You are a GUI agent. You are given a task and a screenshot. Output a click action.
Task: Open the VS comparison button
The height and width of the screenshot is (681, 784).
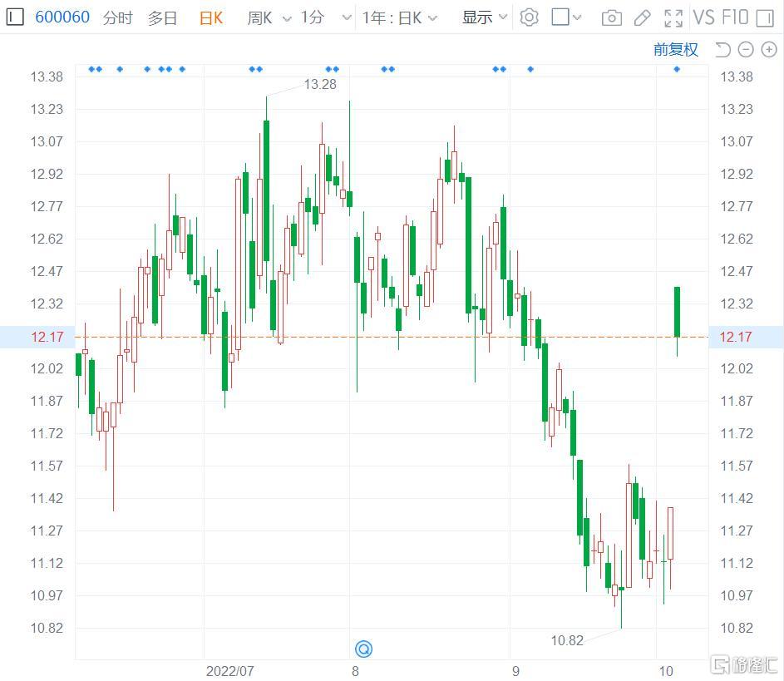(x=704, y=17)
